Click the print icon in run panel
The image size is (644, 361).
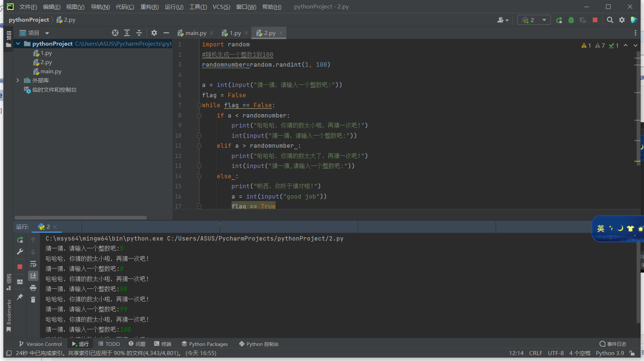click(x=33, y=288)
